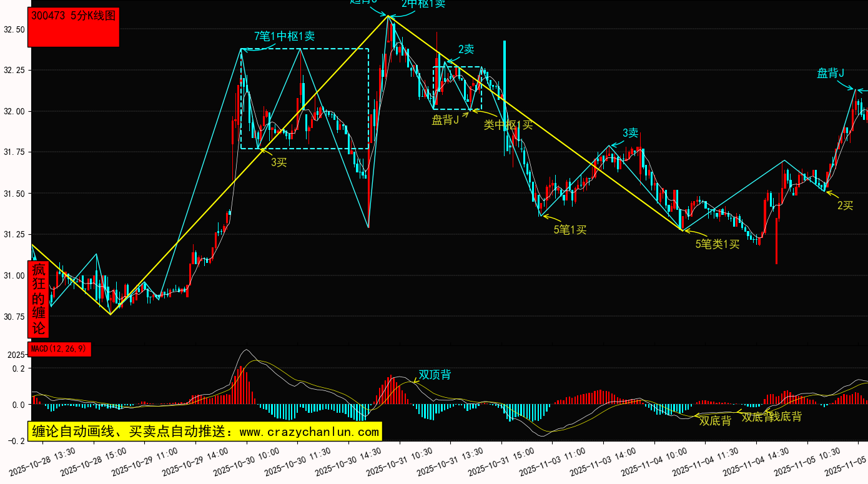Select the 2买 buy point label
The height and width of the screenshot is (484, 868).
point(845,205)
